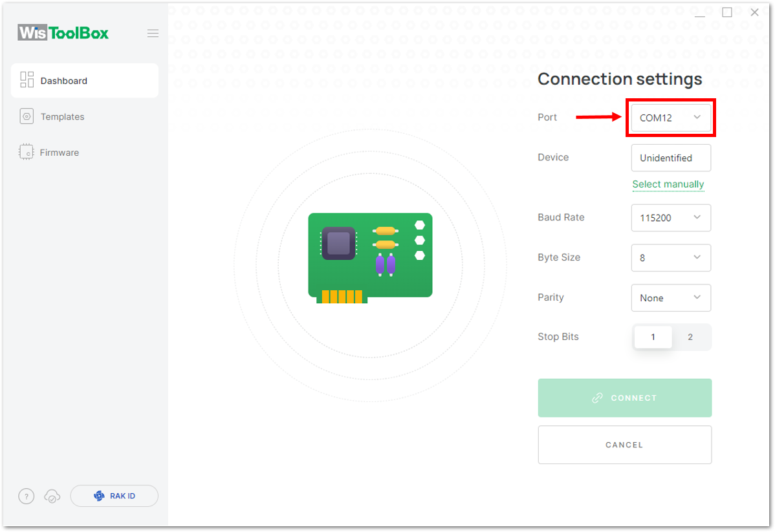
Task: Set Stop Bits to 1
Action: coord(653,337)
